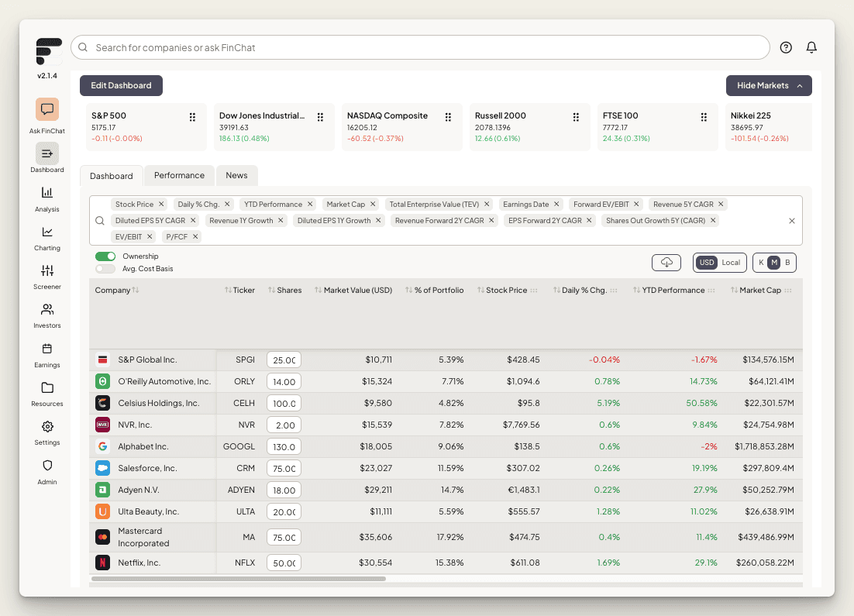The width and height of the screenshot is (854, 616).
Task: Open the Screener tool
Action: pyautogui.click(x=47, y=277)
